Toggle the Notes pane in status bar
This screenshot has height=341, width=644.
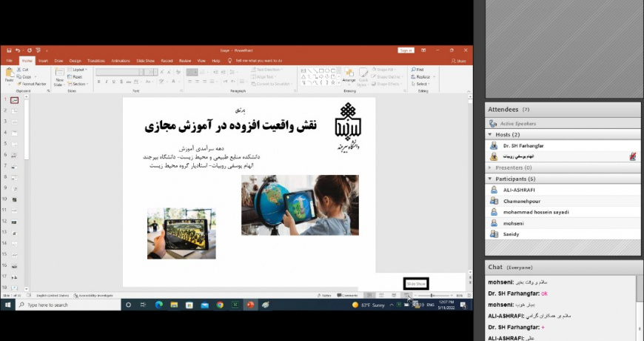(x=324, y=295)
